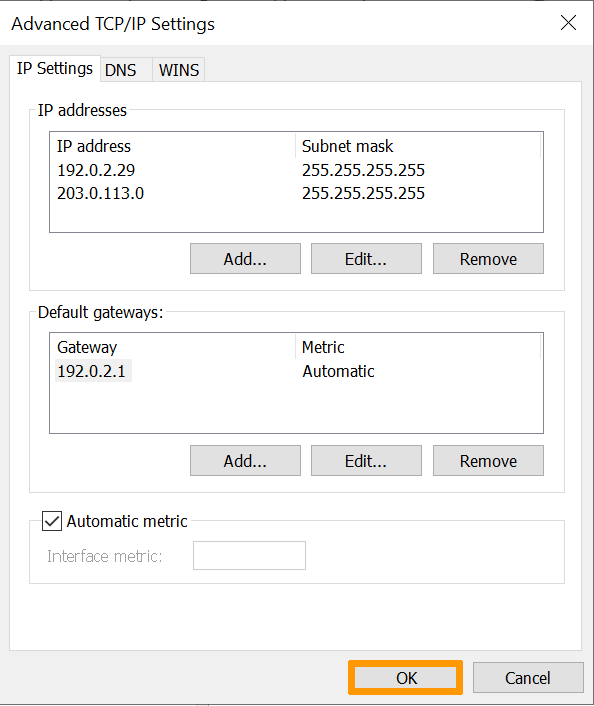Close the Advanced TCP/IP Settings window

pos(568,23)
